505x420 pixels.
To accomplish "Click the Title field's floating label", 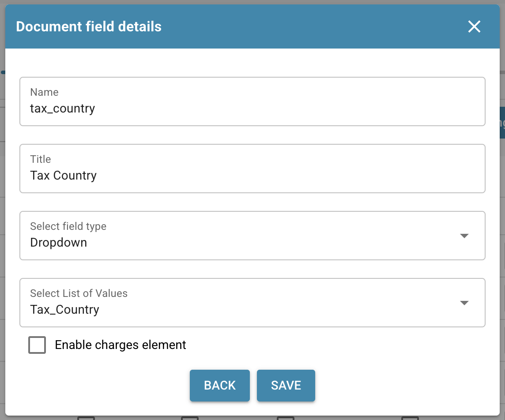I will click(41, 159).
